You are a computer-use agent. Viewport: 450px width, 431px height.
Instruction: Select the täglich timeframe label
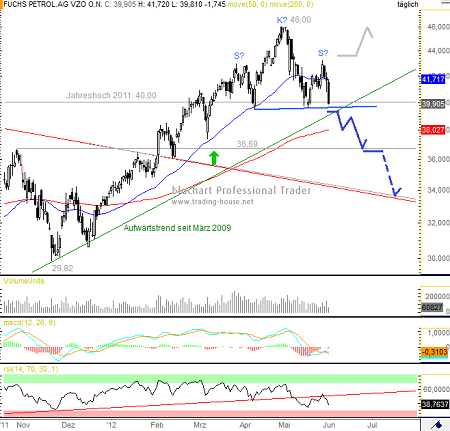[x=408, y=5]
